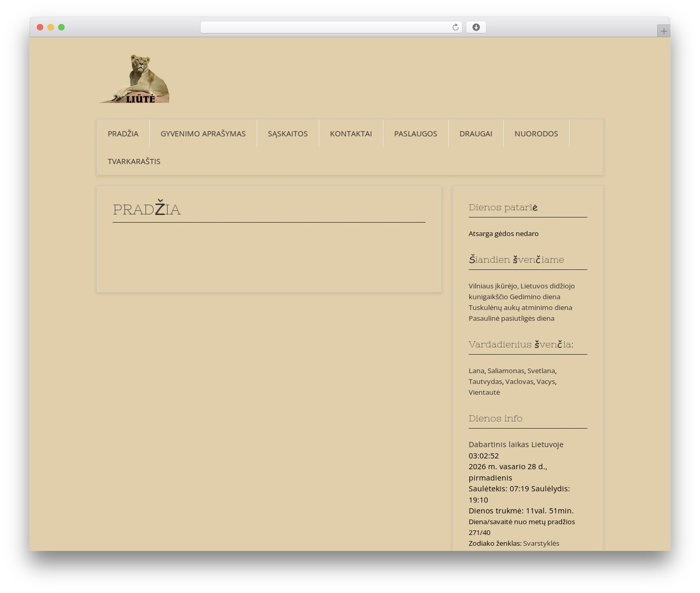Click the Pradžia page heading
Screen dimensions: 700x593
click(147, 209)
